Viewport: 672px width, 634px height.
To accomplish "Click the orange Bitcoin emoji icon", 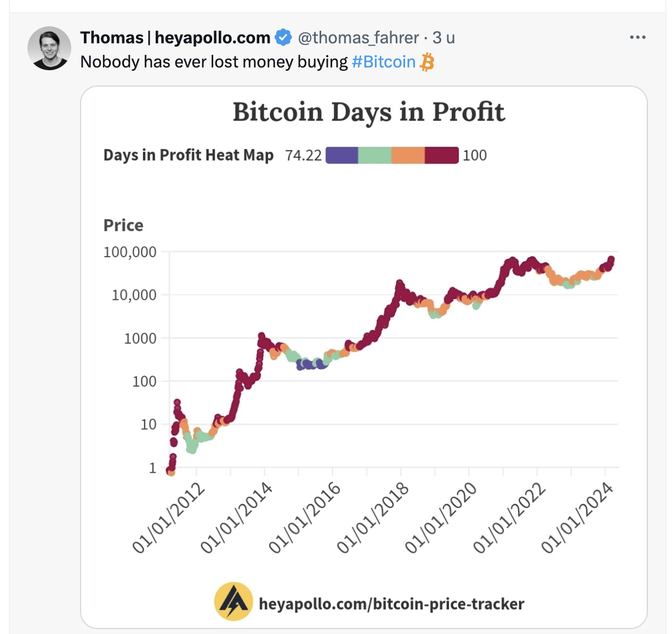I will pos(427,62).
